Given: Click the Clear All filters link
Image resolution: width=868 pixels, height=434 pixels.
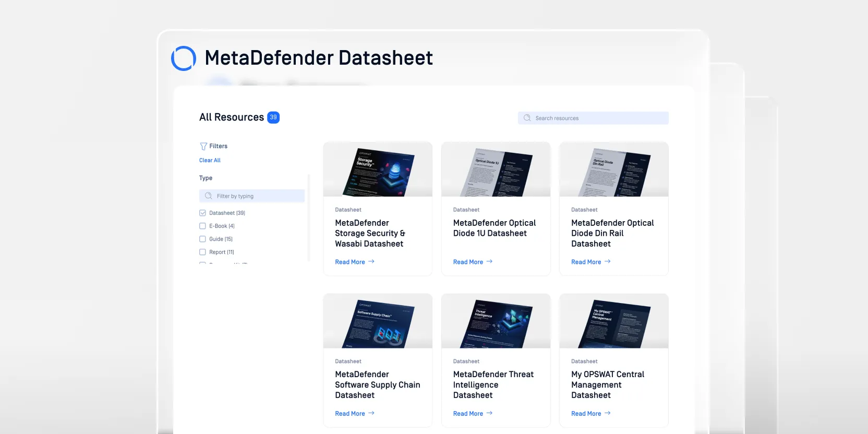Looking at the screenshot, I should coord(210,160).
